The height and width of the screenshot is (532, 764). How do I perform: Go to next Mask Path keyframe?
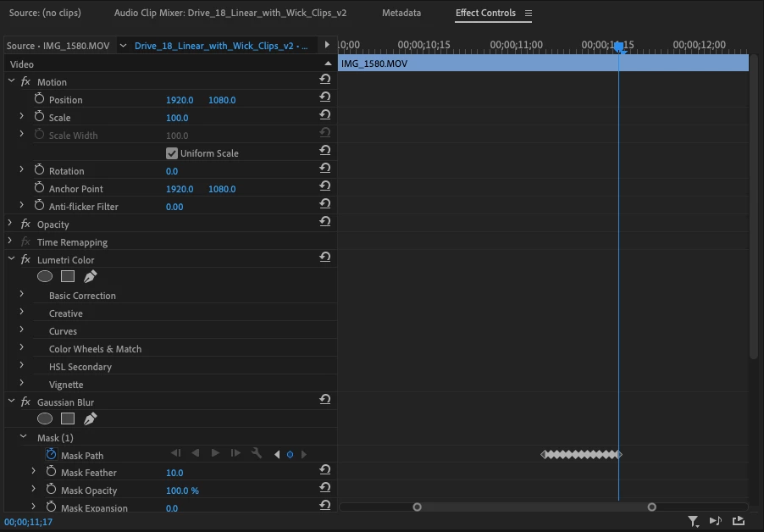(x=303, y=455)
